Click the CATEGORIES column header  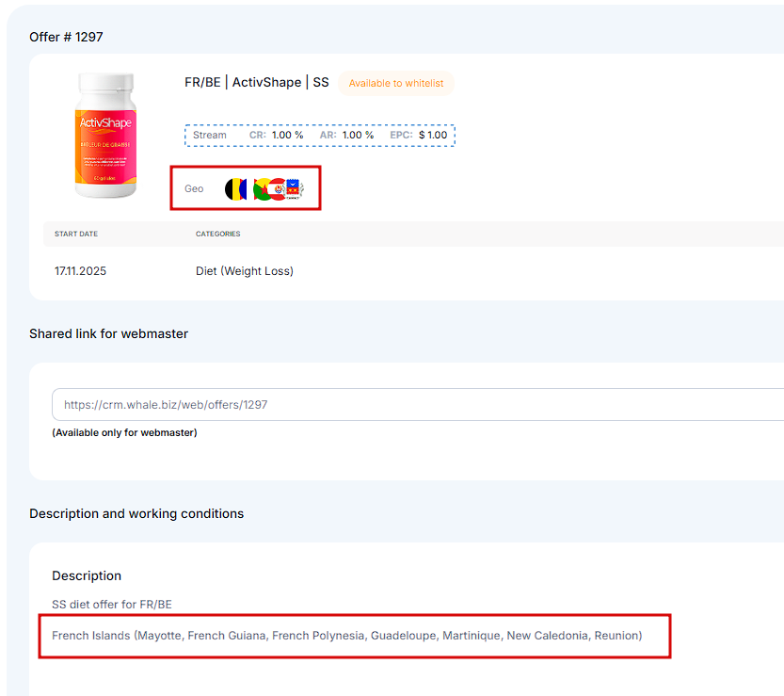[218, 234]
